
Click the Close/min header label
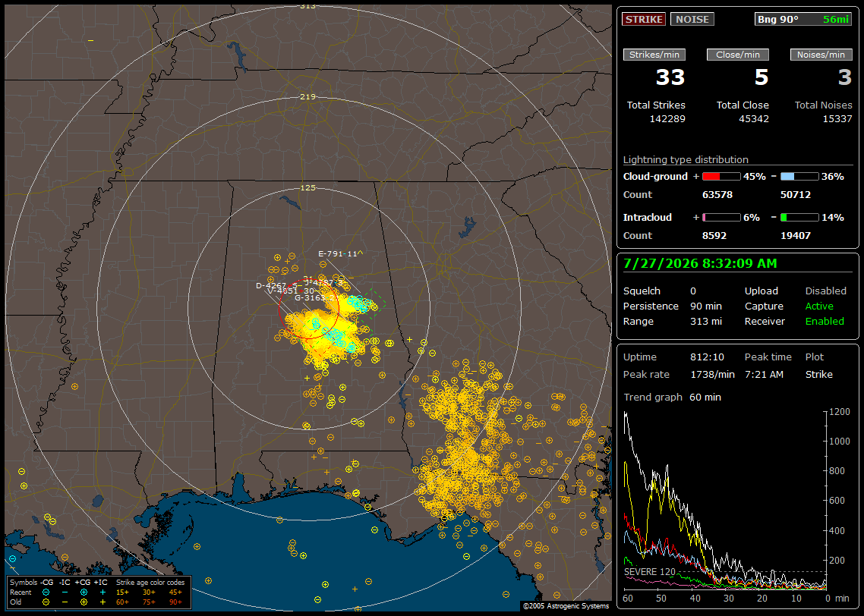point(738,55)
